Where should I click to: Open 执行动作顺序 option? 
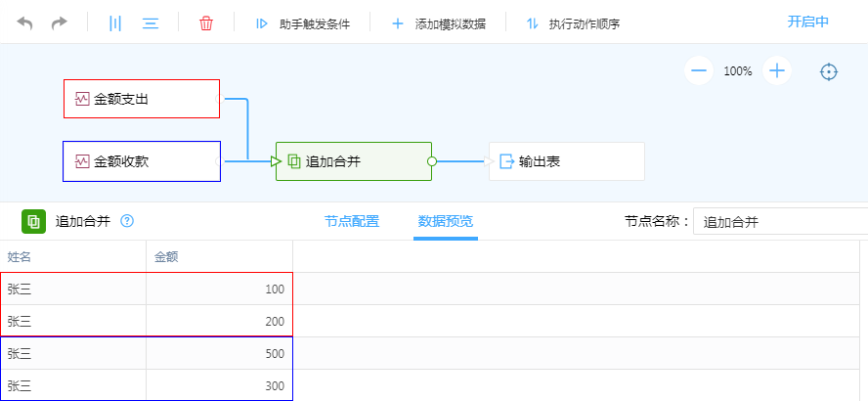click(x=573, y=23)
